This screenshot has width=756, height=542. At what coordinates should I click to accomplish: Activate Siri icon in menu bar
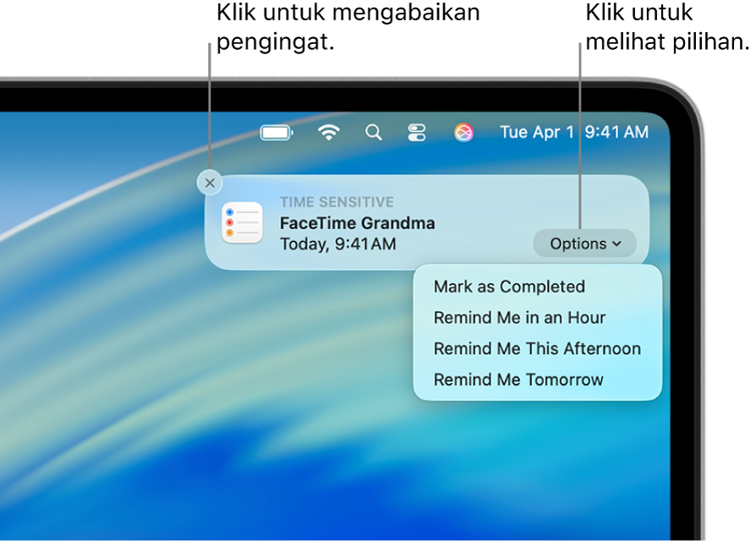pos(463,132)
